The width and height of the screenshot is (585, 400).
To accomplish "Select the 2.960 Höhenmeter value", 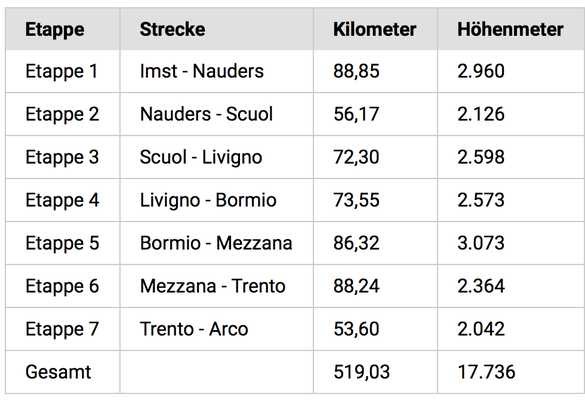I will tap(481, 71).
